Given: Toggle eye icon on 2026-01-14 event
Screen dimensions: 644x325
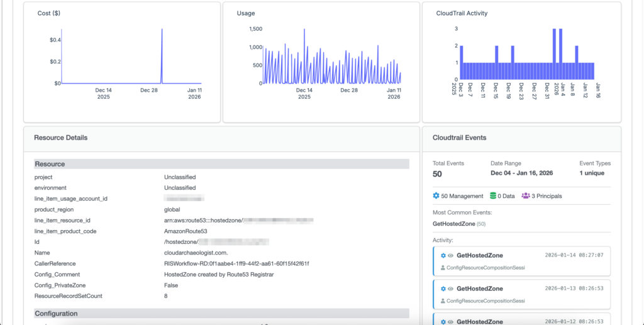Looking at the screenshot, I should [x=450, y=255].
